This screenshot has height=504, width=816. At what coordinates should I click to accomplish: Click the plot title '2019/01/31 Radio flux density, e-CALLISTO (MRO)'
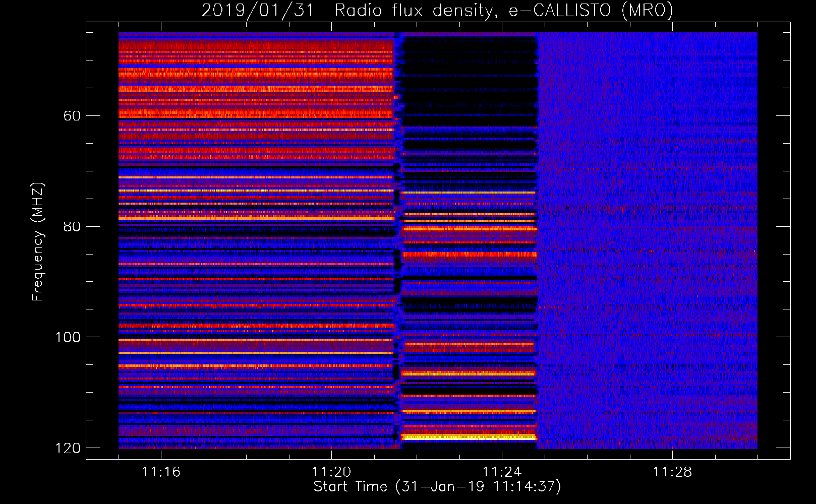click(x=437, y=10)
